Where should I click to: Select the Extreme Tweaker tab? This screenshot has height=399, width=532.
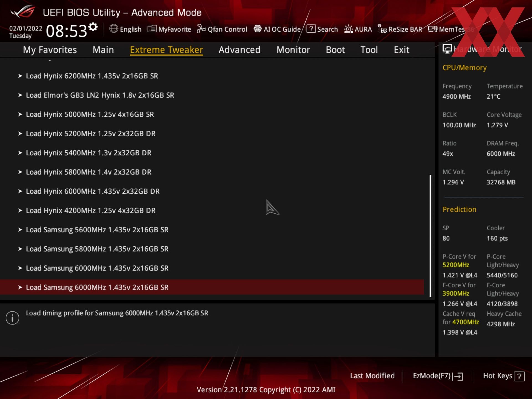tap(167, 50)
